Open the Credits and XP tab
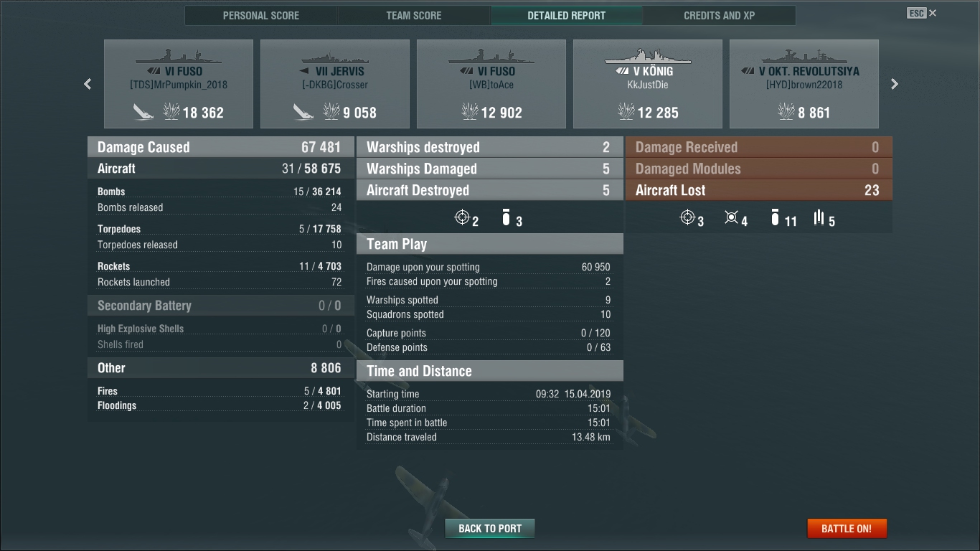 pos(720,15)
